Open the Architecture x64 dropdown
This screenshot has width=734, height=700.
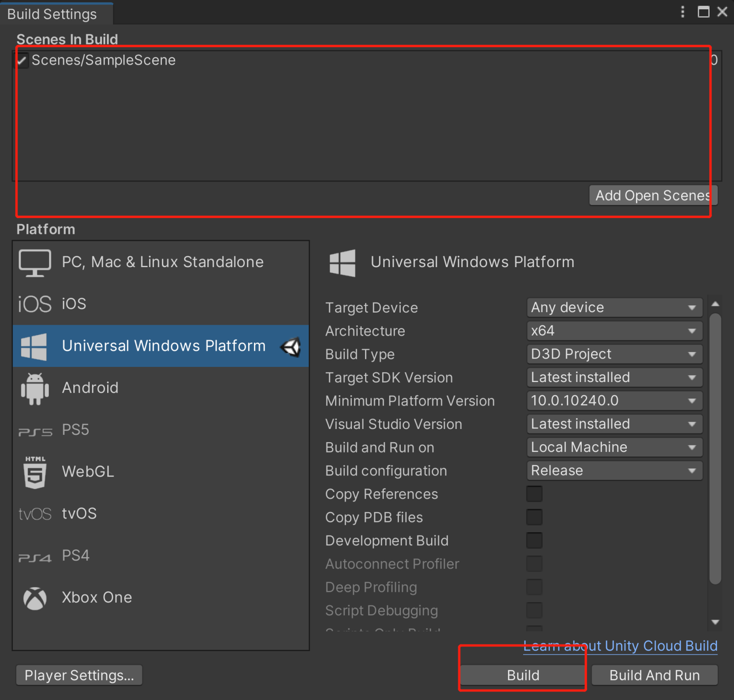615,331
